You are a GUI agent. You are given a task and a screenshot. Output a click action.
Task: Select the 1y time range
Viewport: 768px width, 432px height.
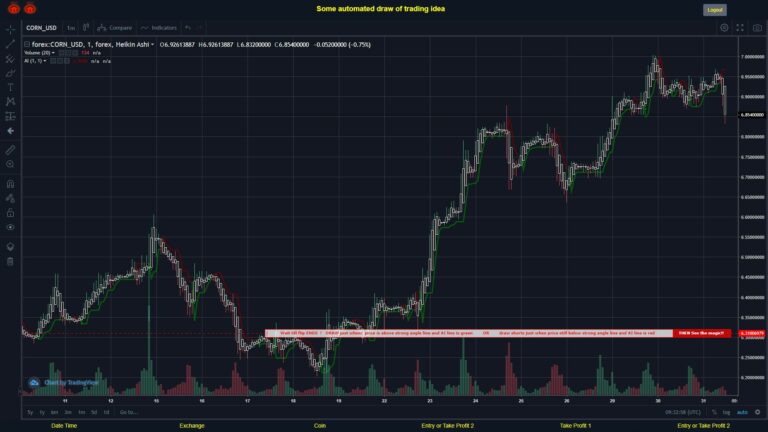click(42, 412)
